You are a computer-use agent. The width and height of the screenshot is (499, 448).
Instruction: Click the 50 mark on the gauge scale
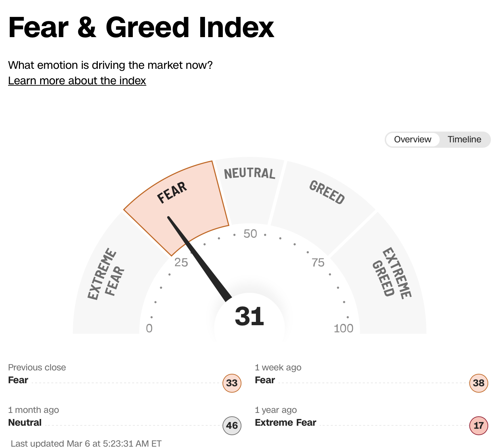click(x=250, y=234)
